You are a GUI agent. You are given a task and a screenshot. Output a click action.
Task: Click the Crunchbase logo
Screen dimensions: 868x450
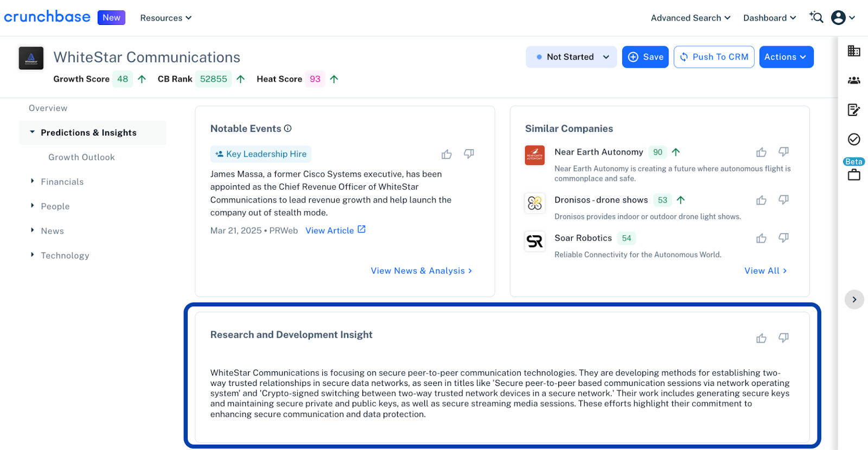coord(47,17)
